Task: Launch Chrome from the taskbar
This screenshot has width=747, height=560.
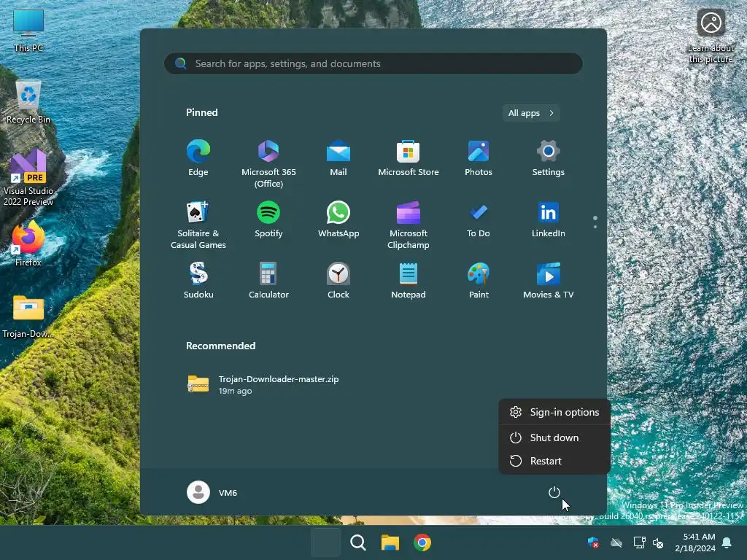Action: [422, 542]
